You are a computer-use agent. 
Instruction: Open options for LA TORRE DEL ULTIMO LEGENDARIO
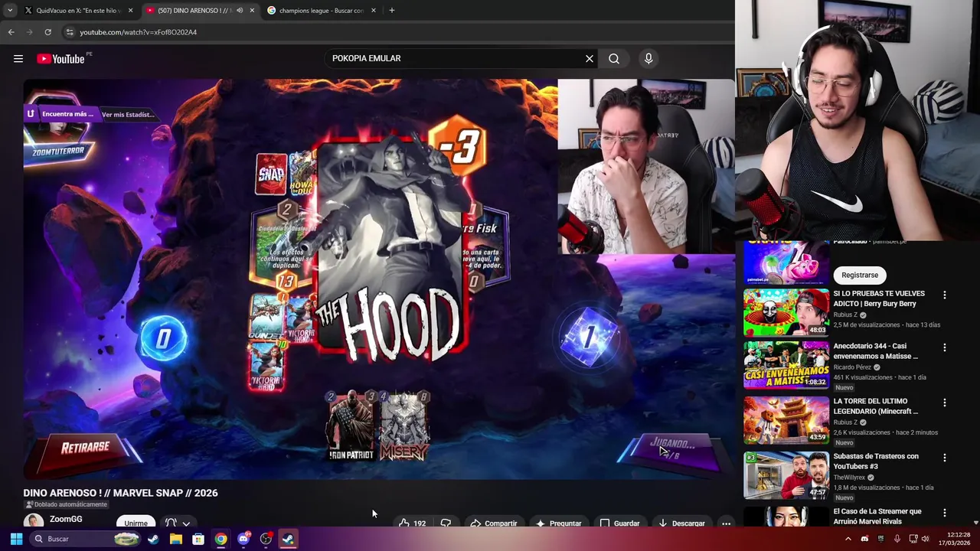click(944, 403)
